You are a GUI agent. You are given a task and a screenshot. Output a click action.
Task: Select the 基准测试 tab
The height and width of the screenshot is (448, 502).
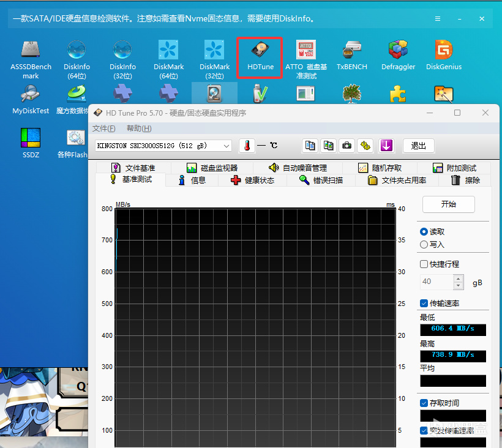[x=131, y=179]
